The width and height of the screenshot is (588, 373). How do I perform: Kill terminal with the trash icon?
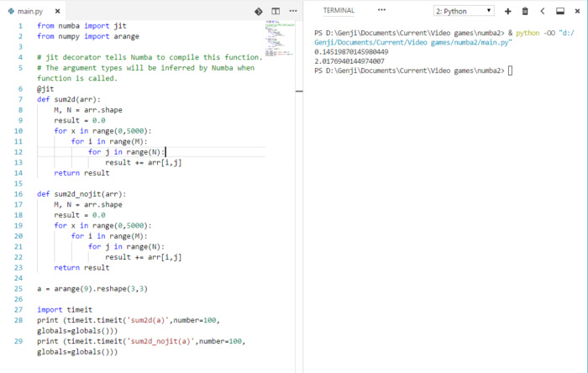(x=525, y=11)
